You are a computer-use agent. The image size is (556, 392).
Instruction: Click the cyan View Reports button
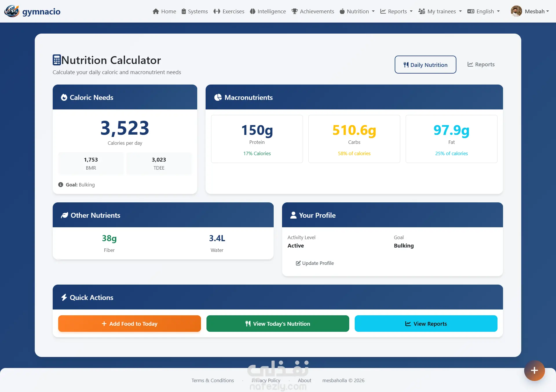pos(426,323)
